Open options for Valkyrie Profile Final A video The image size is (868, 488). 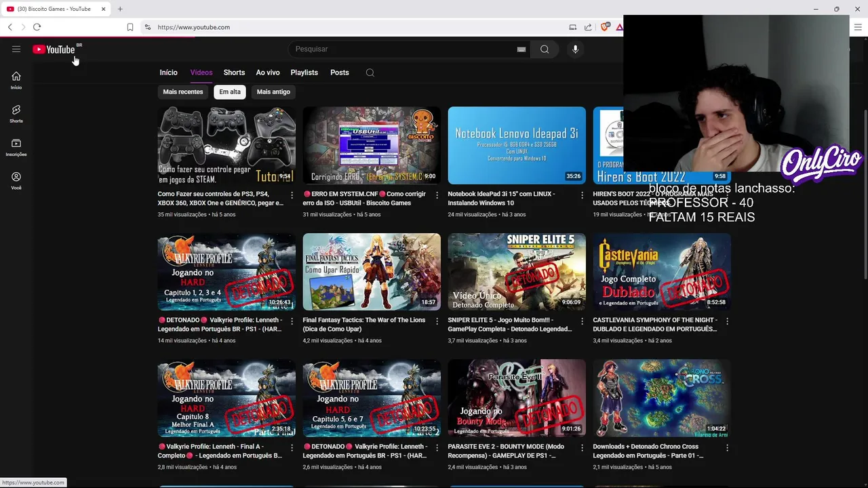(292, 448)
